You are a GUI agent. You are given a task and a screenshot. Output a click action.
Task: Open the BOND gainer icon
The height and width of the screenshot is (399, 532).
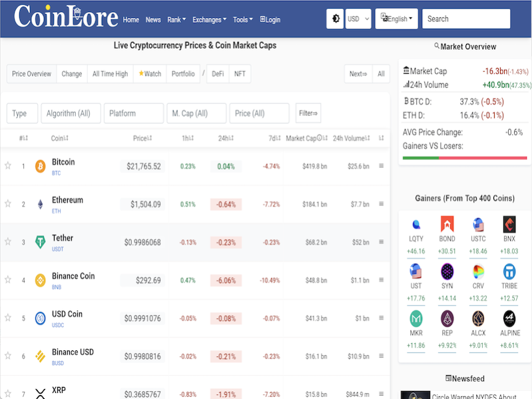[447, 224]
